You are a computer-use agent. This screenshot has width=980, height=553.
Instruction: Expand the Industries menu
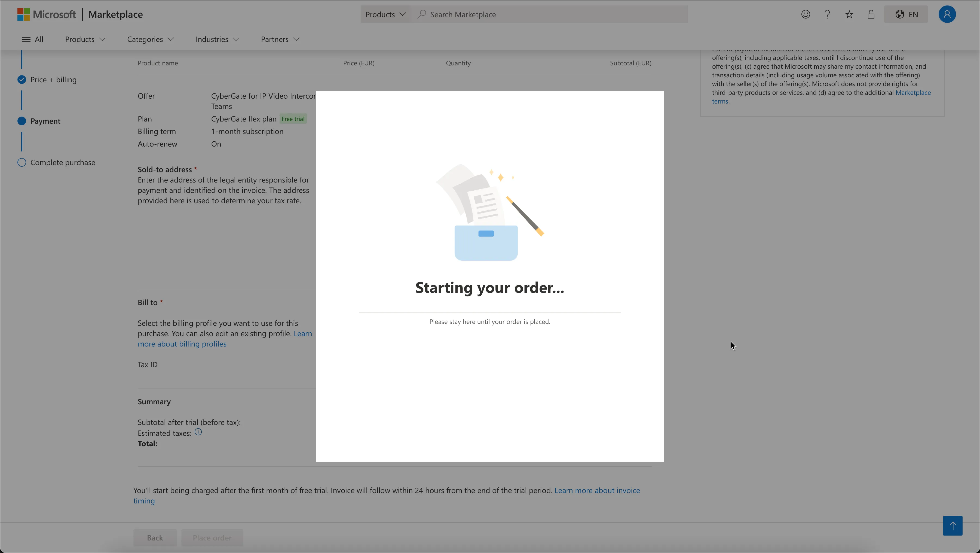[217, 39]
